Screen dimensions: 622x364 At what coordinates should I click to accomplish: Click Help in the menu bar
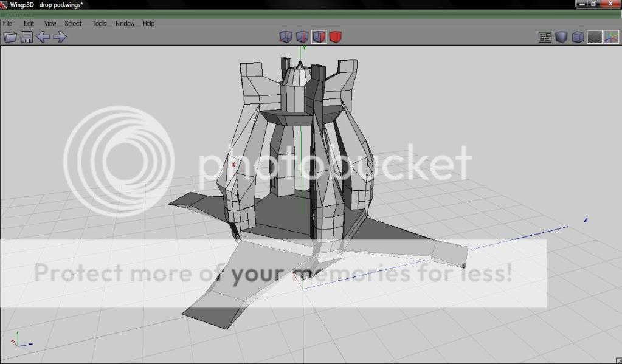tap(148, 24)
